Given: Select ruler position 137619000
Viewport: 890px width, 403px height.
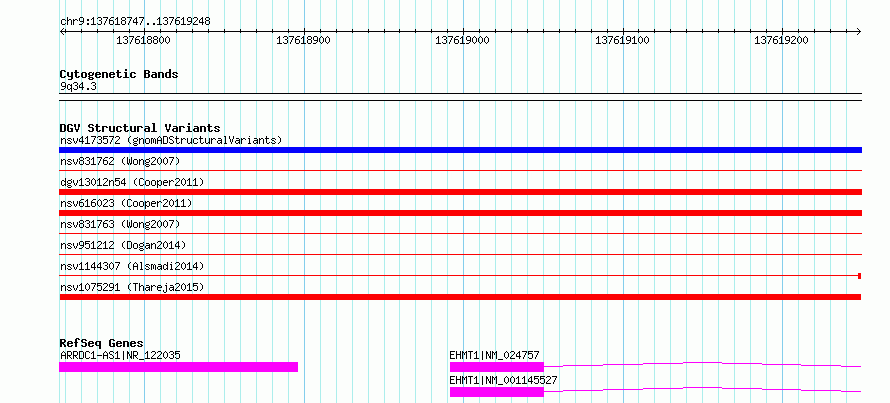Looking at the screenshot, I should coord(463,40).
